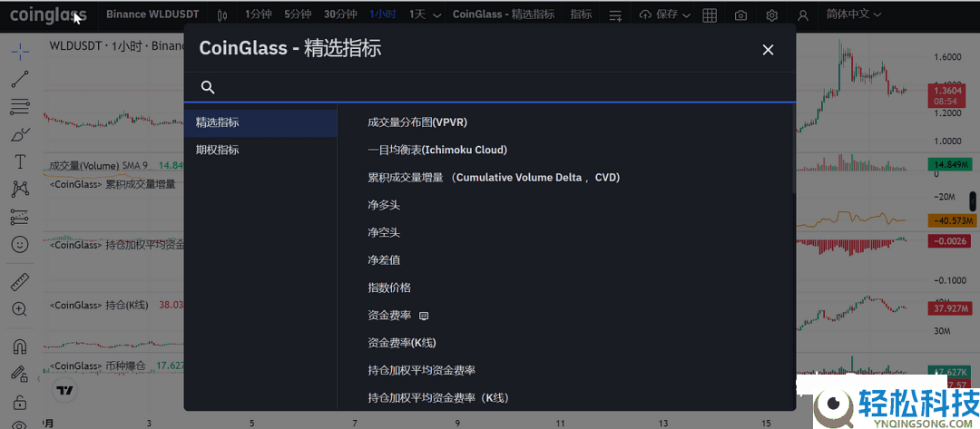Screen dimensions: 980x429
Task: Open chart settings gear icon
Action: [x=771, y=15]
